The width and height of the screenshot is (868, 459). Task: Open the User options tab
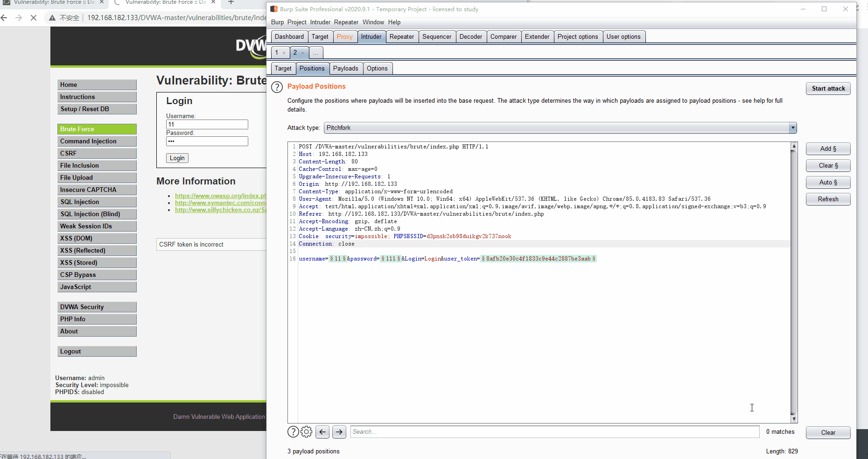pyautogui.click(x=623, y=37)
